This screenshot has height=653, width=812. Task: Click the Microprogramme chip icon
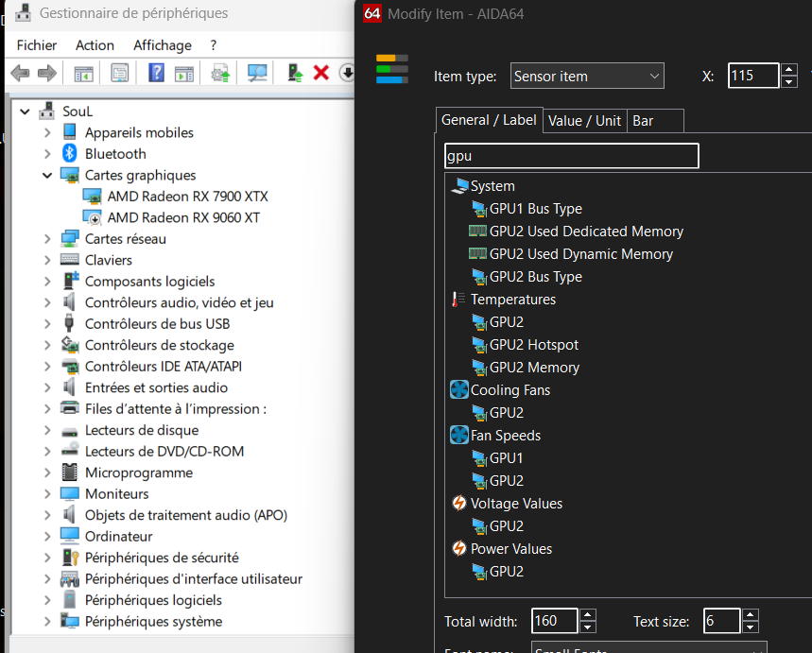[69, 473]
